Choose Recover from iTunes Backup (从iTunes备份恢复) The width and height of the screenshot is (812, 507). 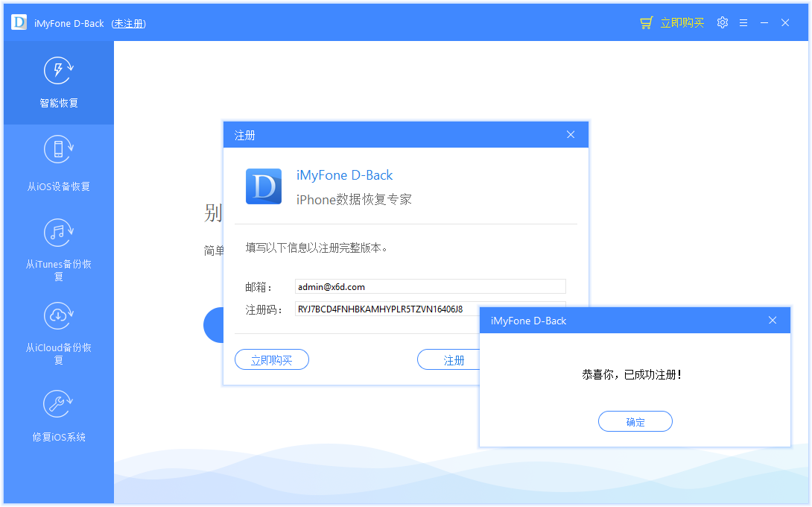59,246
